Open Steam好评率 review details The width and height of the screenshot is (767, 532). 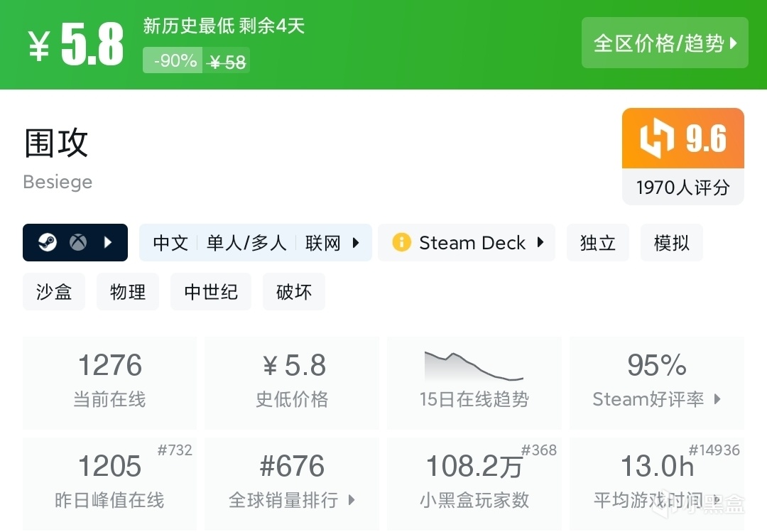pos(656,399)
